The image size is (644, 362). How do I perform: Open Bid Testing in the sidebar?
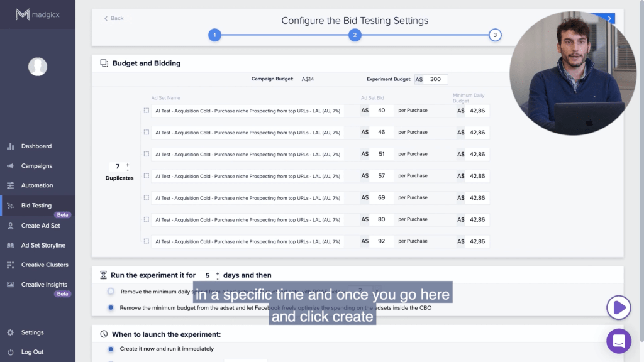[x=36, y=206]
